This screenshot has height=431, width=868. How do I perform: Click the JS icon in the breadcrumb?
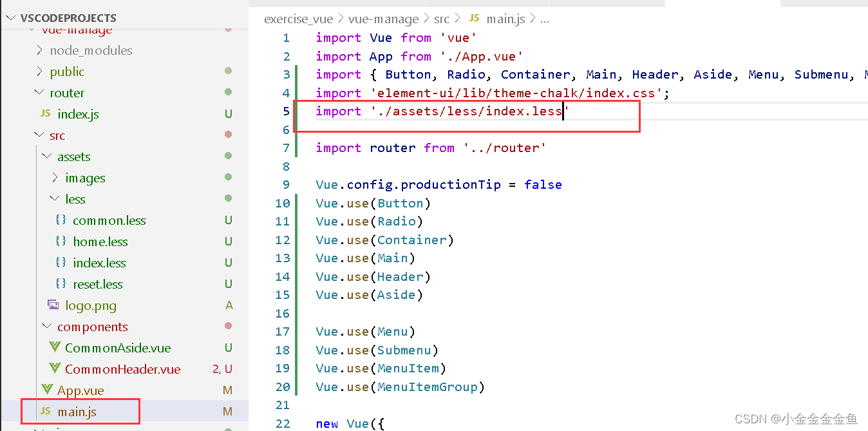pos(475,18)
